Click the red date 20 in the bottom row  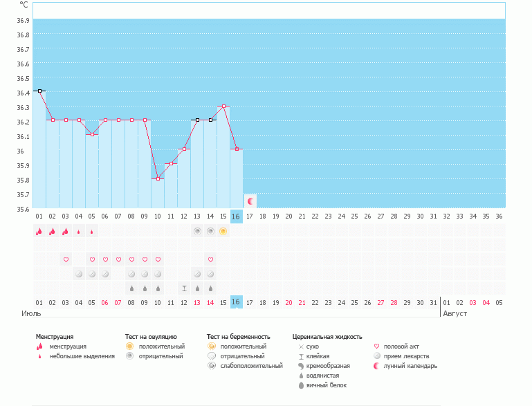coord(288,302)
